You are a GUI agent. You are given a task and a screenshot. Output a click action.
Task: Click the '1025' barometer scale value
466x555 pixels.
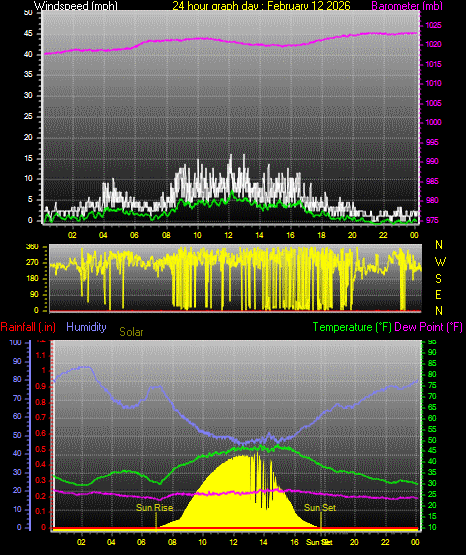(433, 25)
